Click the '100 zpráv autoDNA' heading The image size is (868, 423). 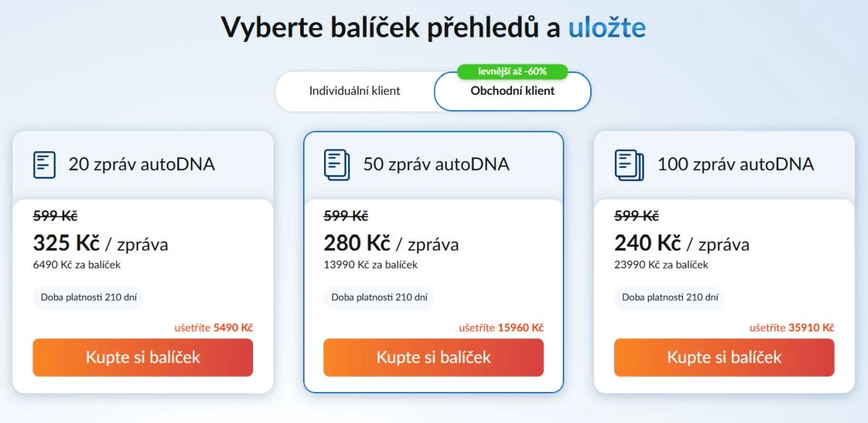(736, 164)
